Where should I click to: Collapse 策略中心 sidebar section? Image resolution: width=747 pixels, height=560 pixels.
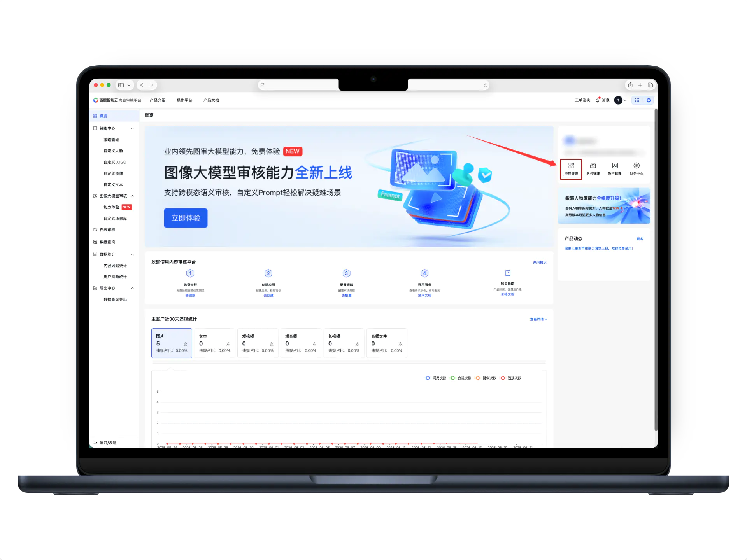tap(132, 128)
